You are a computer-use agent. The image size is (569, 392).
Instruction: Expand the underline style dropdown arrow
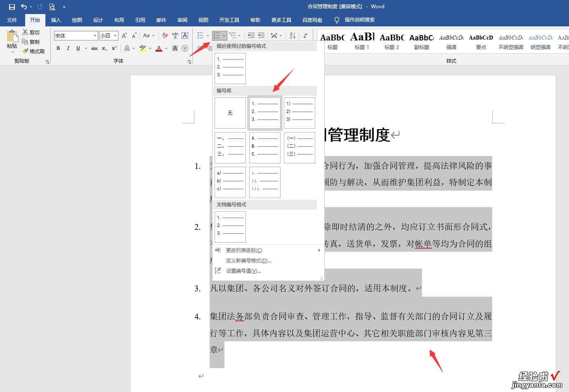tap(85, 48)
